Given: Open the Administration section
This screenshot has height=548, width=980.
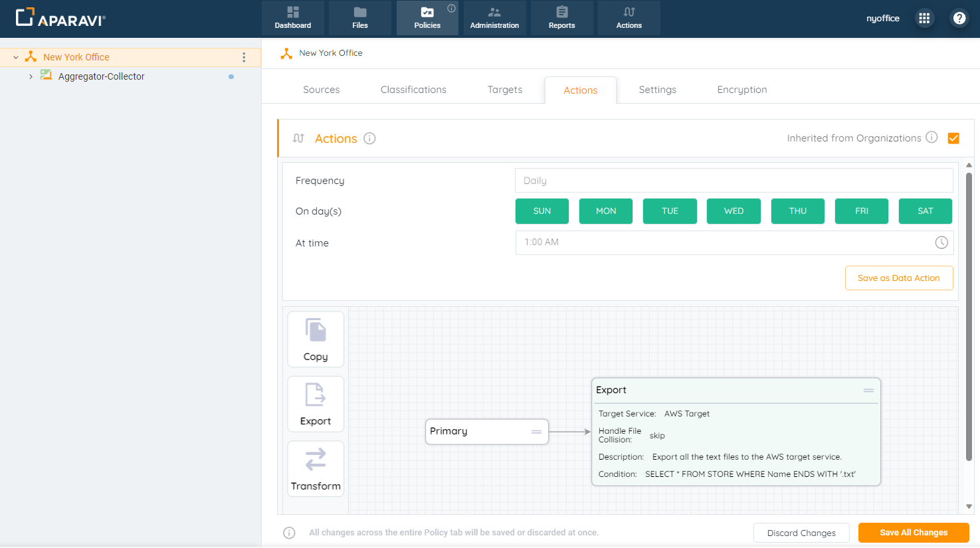Looking at the screenshot, I should click(494, 18).
